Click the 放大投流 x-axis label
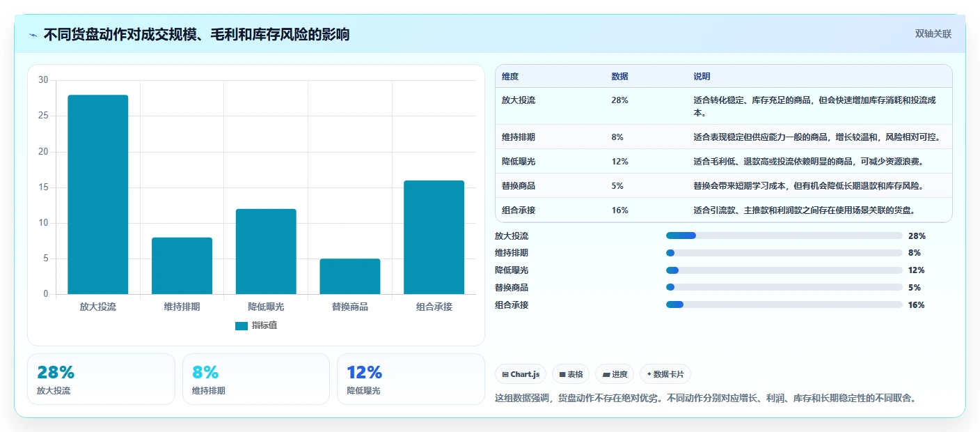The width and height of the screenshot is (980, 432). [x=98, y=307]
